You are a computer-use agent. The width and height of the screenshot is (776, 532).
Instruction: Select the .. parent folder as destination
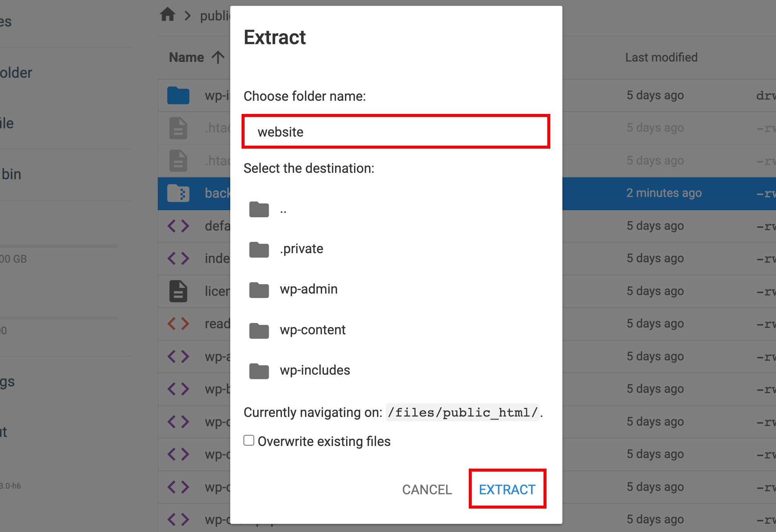(283, 210)
